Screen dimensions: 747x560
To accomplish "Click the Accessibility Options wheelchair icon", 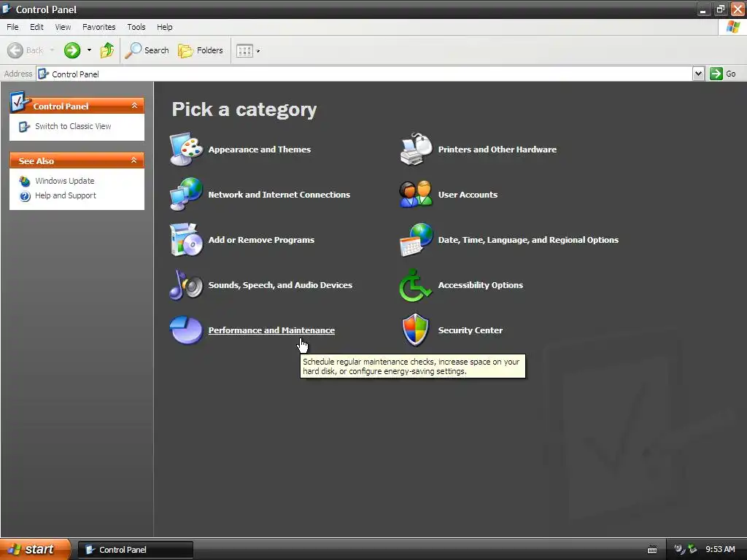I will (416, 285).
